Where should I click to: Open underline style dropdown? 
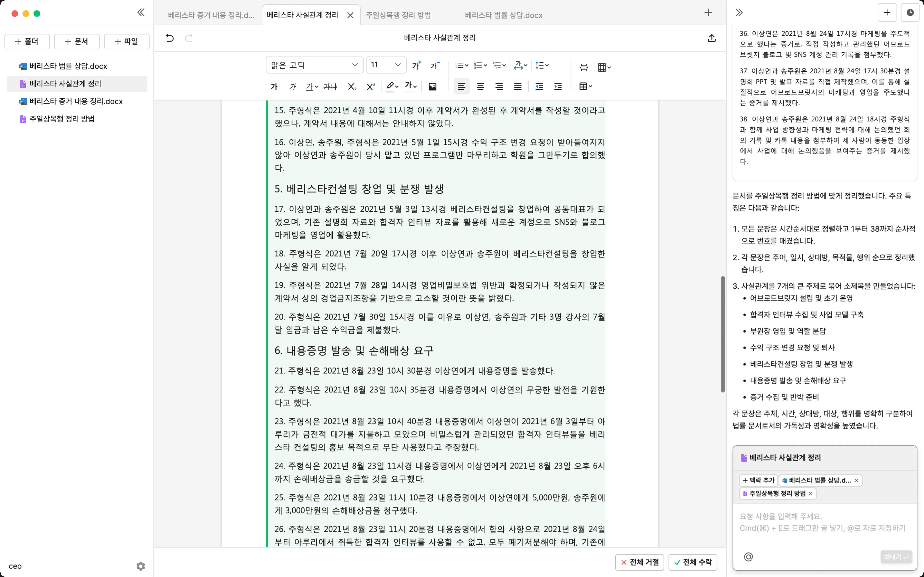(312, 87)
